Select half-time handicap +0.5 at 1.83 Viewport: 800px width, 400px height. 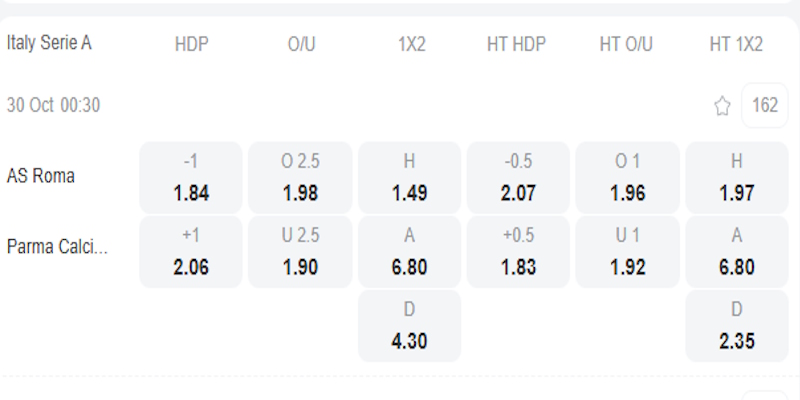(x=518, y=252)
